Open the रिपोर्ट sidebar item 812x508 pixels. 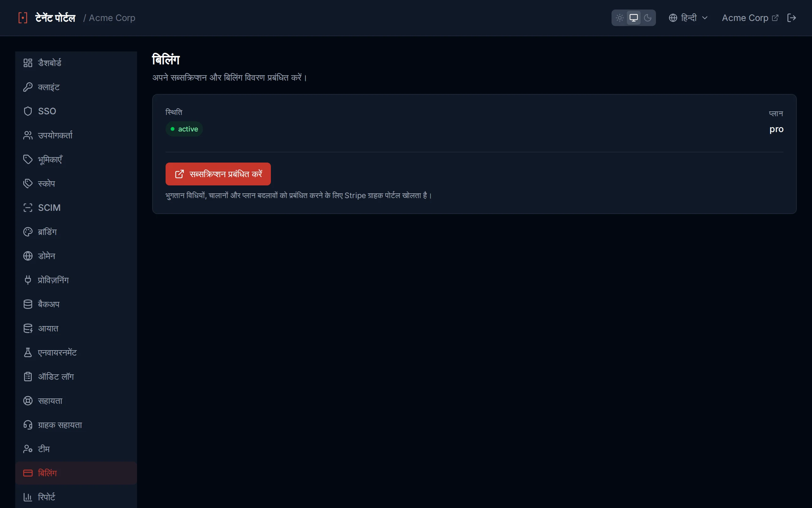(76, 497)
